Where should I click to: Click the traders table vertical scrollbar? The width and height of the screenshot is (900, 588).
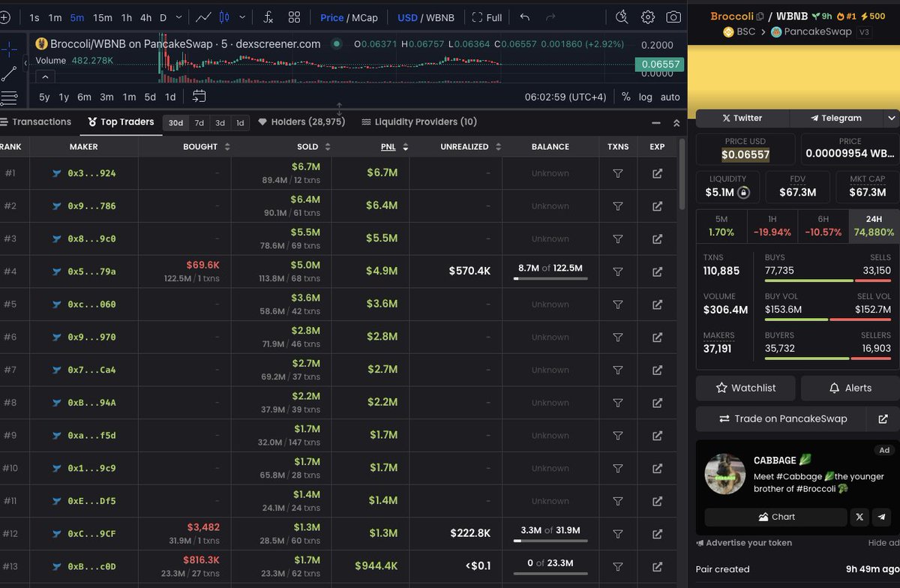click(x=682, y=174)
